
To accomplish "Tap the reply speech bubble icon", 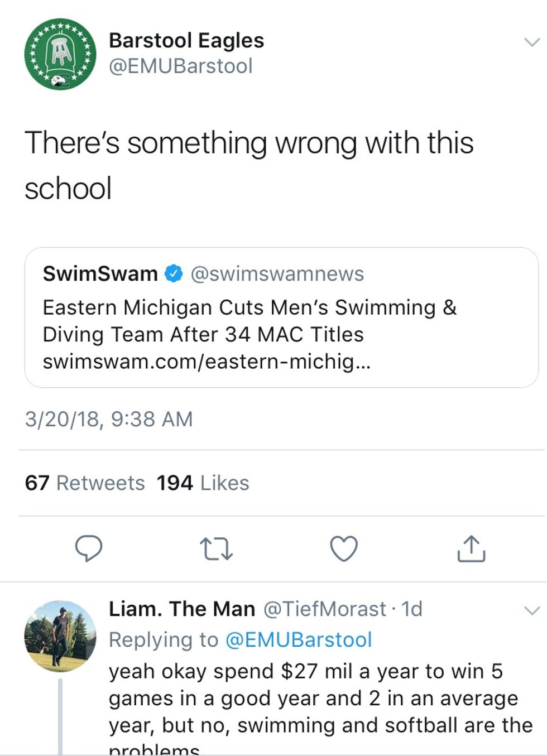I will tap(89, 548).
